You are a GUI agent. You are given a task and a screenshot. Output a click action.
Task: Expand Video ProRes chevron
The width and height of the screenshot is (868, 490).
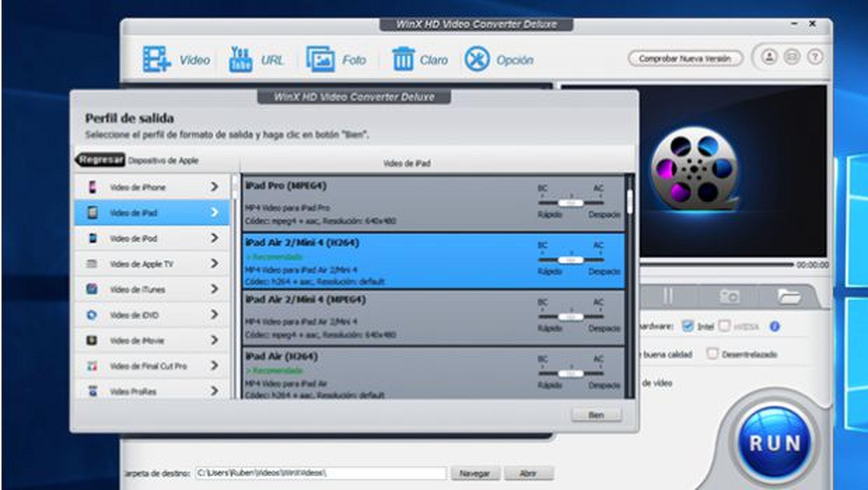(x=214, y=391)
